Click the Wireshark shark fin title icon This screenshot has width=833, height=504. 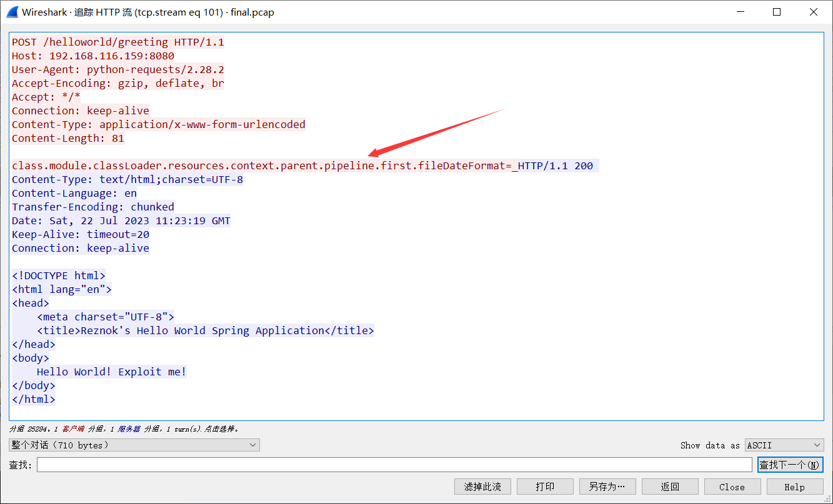tap(12, 12)
